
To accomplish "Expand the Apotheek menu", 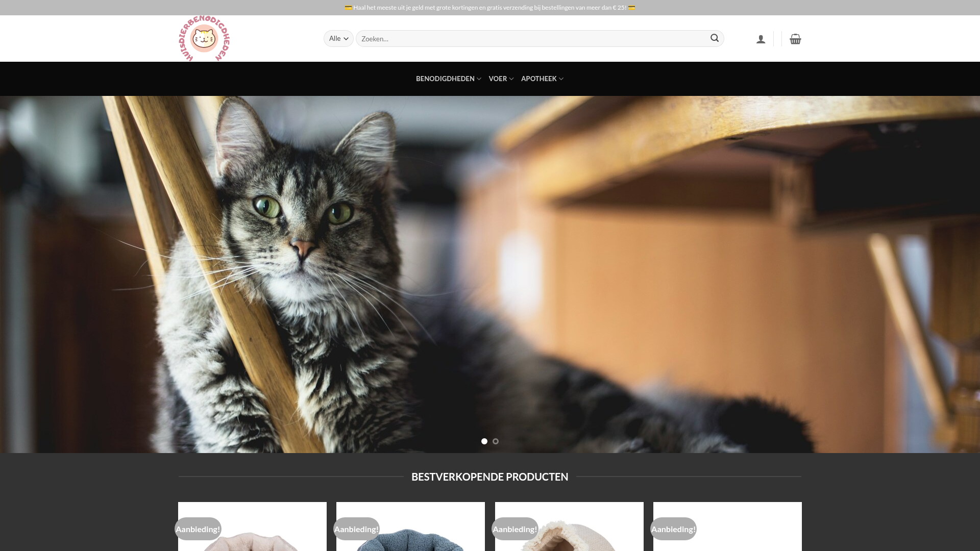I will pyautogui.click(x=542, y=79).
